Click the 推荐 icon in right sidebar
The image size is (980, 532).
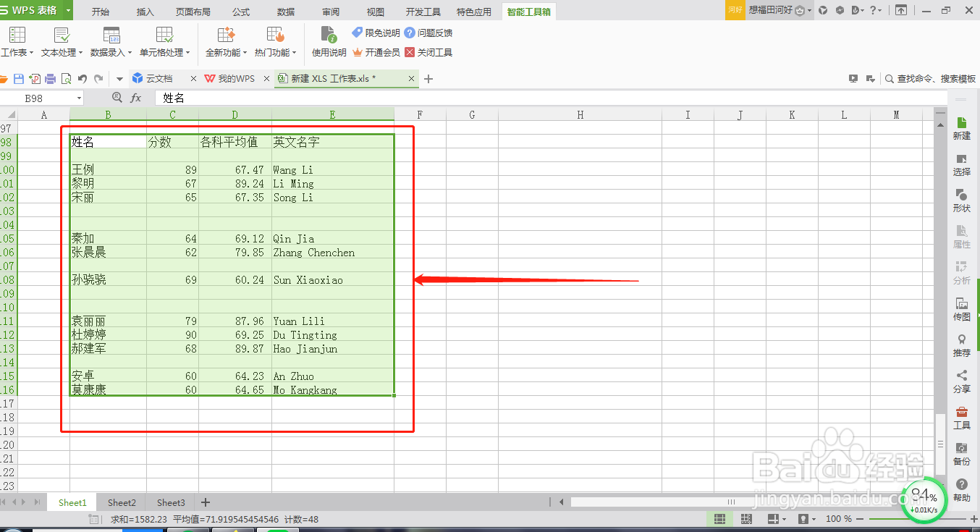pyautogui.click(x=962, y=345)
